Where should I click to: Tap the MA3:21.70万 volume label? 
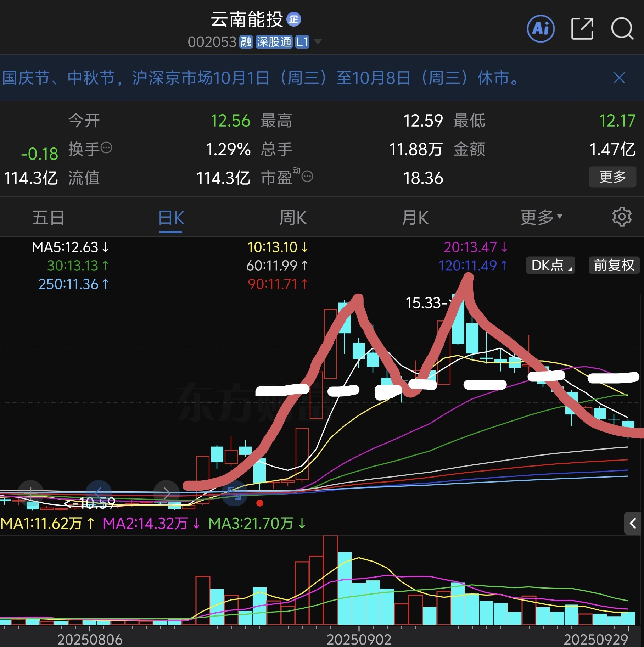257,523
